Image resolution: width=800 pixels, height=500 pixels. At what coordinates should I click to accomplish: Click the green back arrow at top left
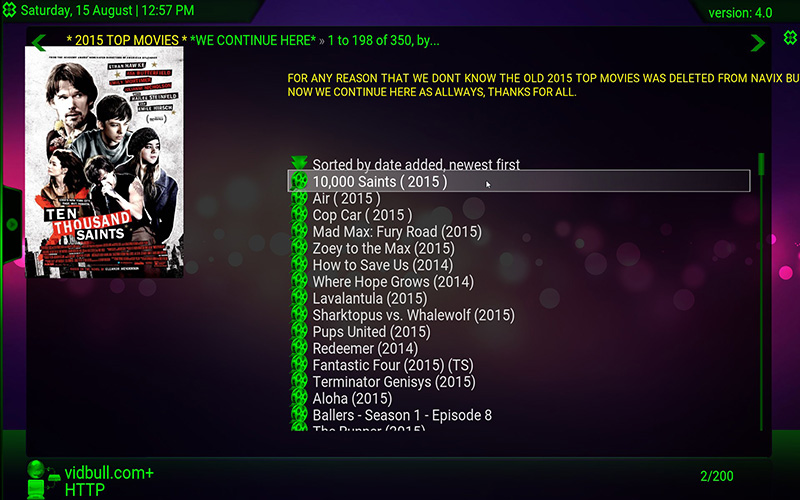pyautogui.click(x=38, y=43)
